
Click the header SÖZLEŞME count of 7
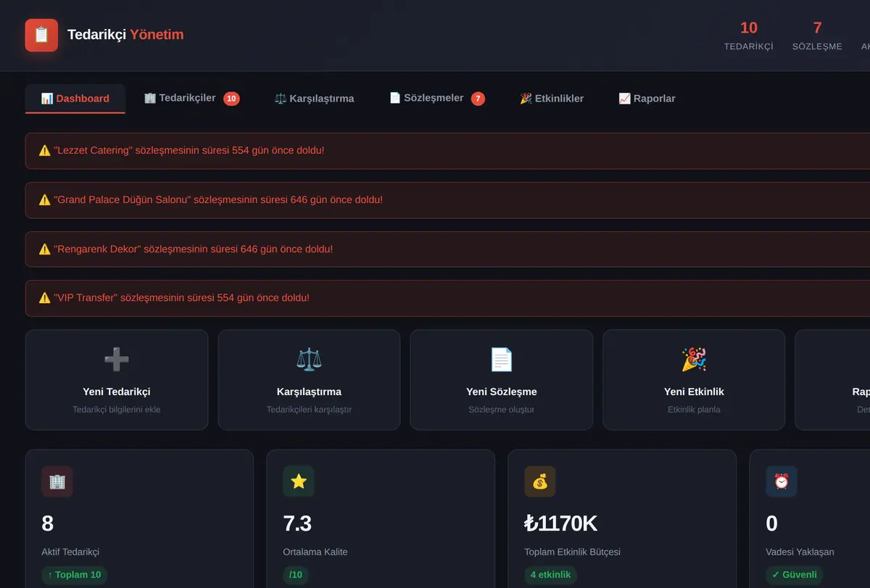[x=817, y=28]
